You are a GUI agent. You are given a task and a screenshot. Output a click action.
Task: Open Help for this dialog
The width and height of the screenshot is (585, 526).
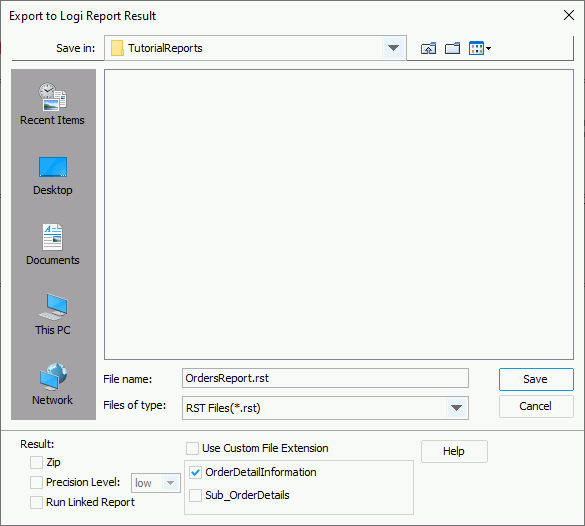pyautogui.click(x=454, y=451)
